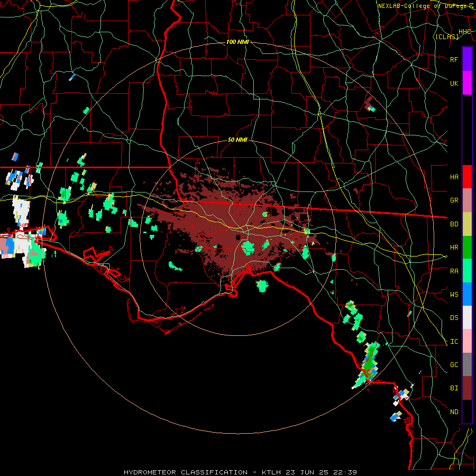Select the BD yellow legend color block
This screenshot has height=476, width=476.
[467, 224]
